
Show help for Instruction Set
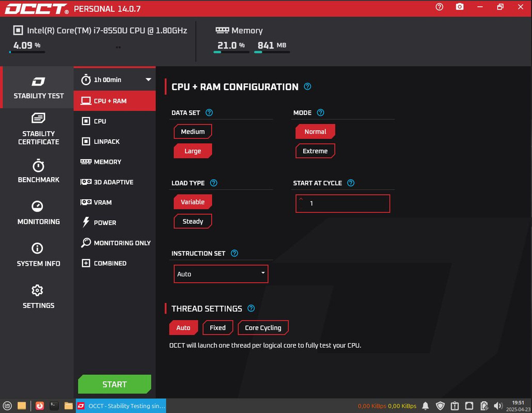coord(234,253)
